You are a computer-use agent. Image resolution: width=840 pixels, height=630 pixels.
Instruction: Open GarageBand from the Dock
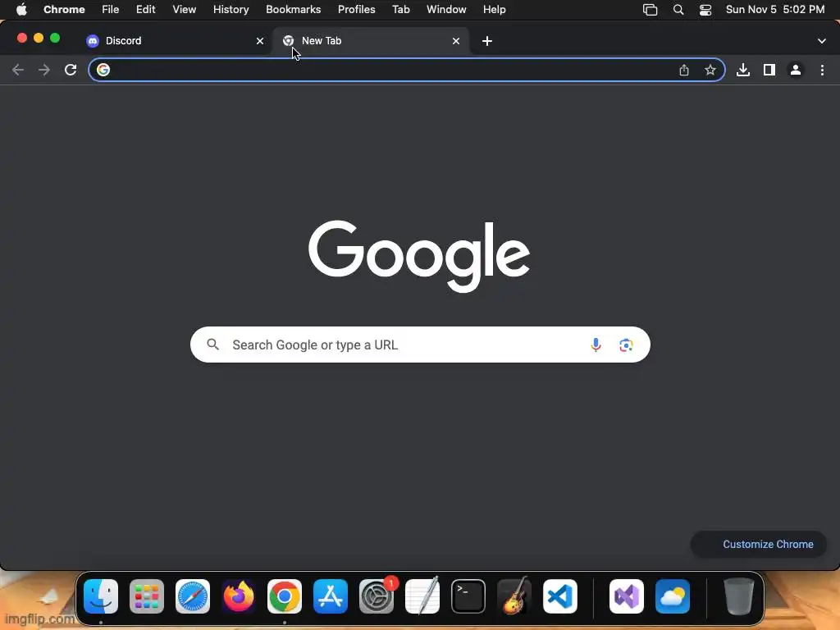click(x=514, y=596)
